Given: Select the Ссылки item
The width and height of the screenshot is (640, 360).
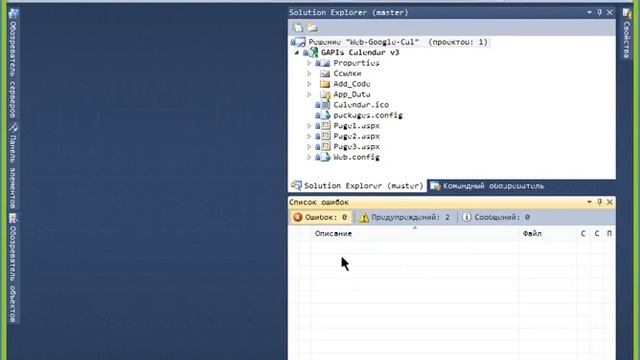Looking at the screenshot, I should (347, 73).
